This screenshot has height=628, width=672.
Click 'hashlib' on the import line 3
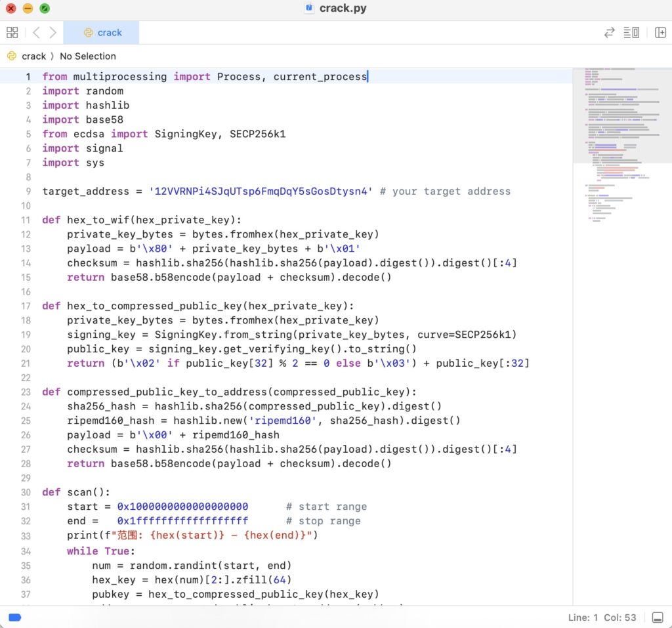tap(108, 106)
